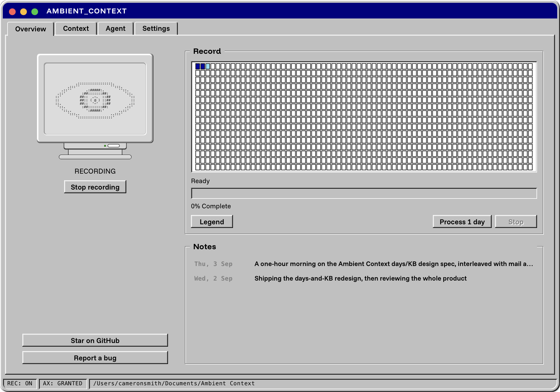
Task: Select the light blue record cell
Action: tap(208, 66)
